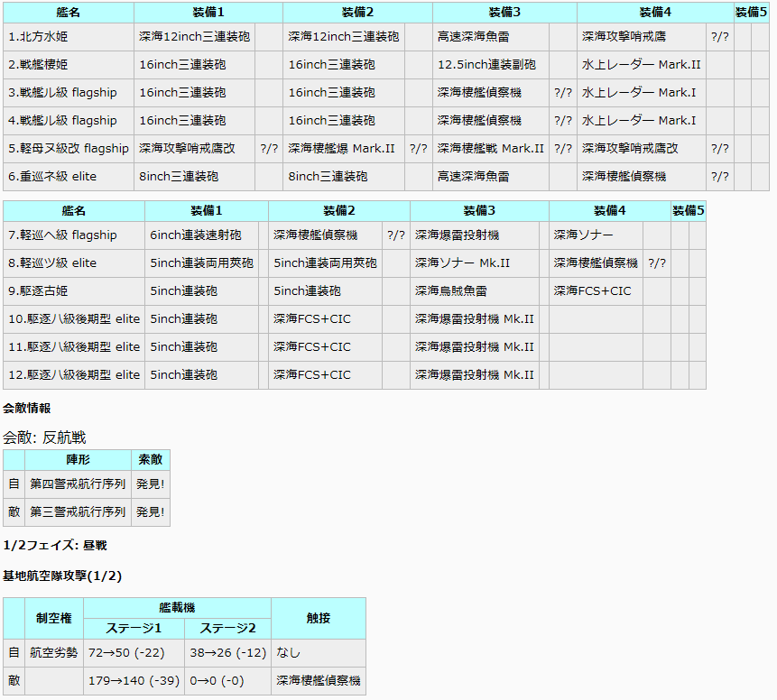The height and width of the screenshot is (700, 777).
Task: Click the 179→140 (-39) stage 1 value
Action: tap(134, 681)
